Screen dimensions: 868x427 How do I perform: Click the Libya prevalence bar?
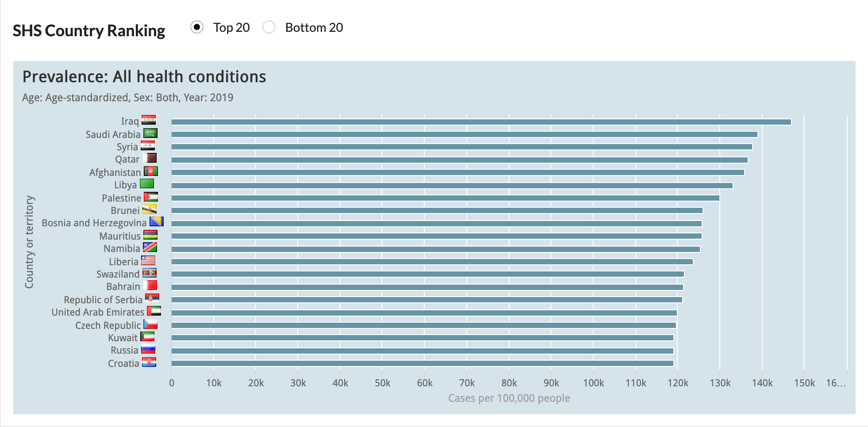(x=452, y=186)
